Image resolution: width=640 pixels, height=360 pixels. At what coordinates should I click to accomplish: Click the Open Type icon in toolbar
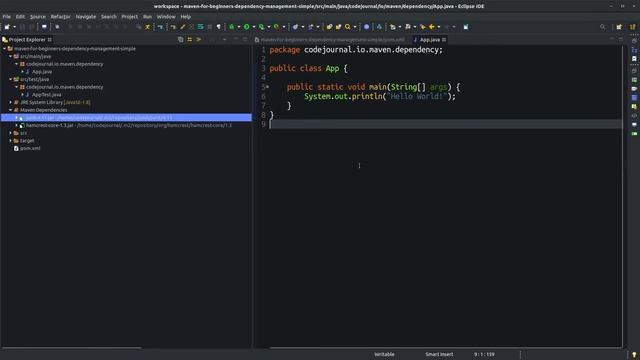tap(329, 27)
